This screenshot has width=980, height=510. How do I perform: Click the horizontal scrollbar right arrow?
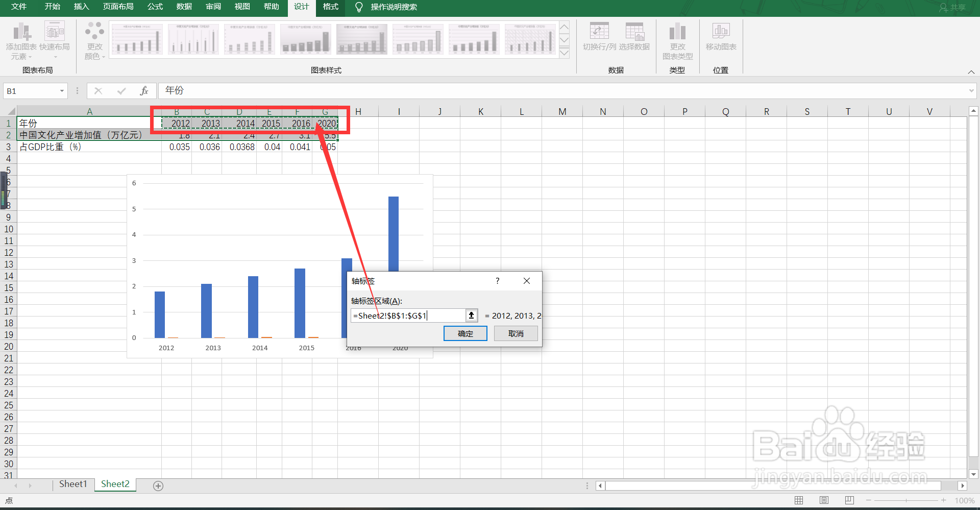click(963, 486)
